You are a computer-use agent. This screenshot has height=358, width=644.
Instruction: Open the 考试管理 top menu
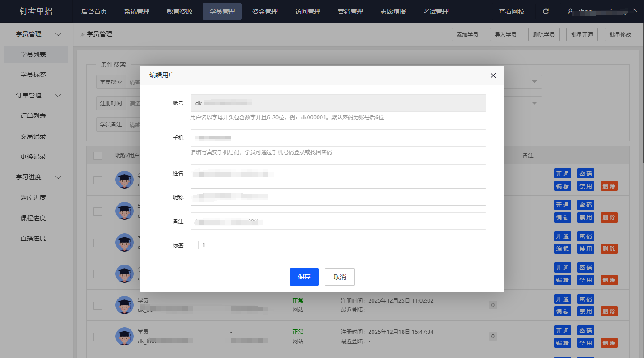click(436, 12)
